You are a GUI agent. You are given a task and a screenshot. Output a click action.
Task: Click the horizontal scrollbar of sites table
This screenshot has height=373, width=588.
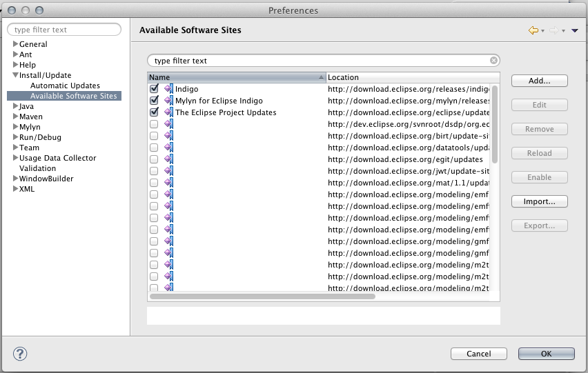pos(262,296)
